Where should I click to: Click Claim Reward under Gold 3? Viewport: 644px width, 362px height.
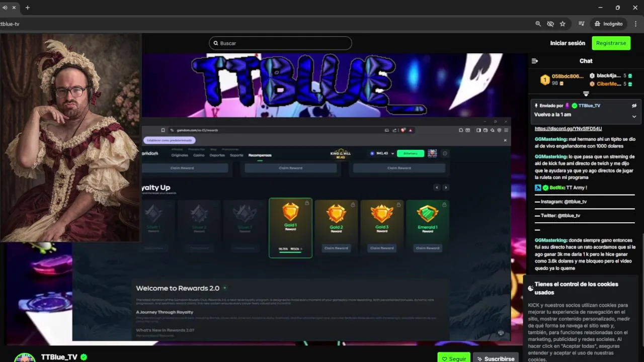[382, 248]
